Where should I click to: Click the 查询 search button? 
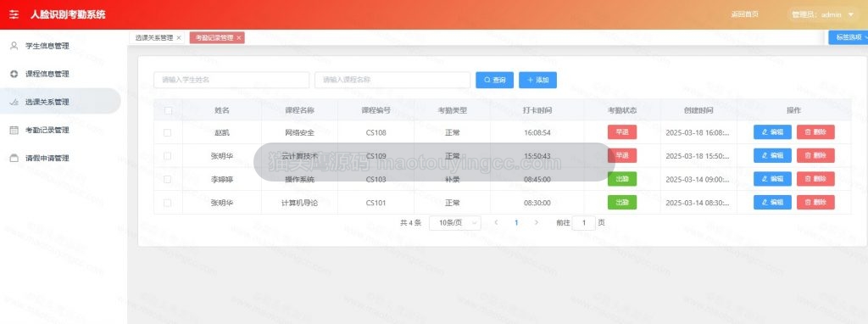tap(495, 80)
